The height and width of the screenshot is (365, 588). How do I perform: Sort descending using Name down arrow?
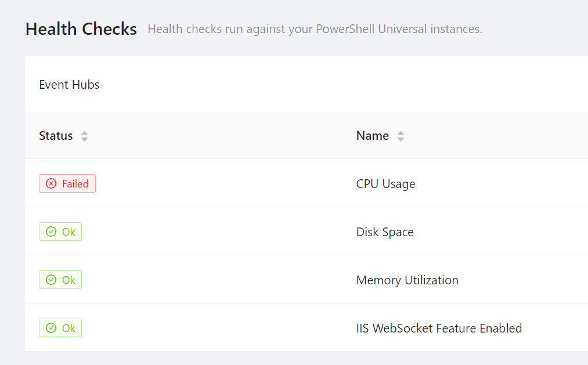click(x=401, y=139)
